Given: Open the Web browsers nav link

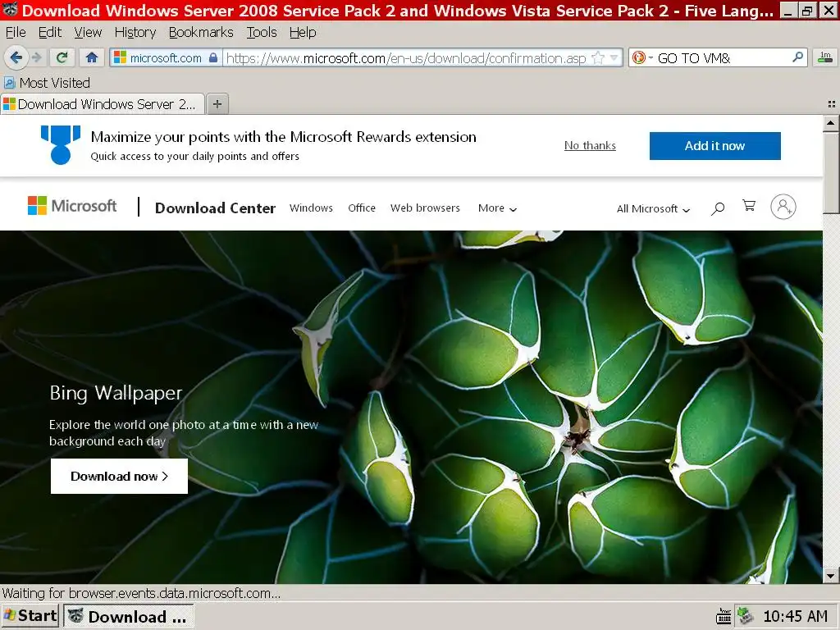Looking at the screenshot, I should point(425,208).
